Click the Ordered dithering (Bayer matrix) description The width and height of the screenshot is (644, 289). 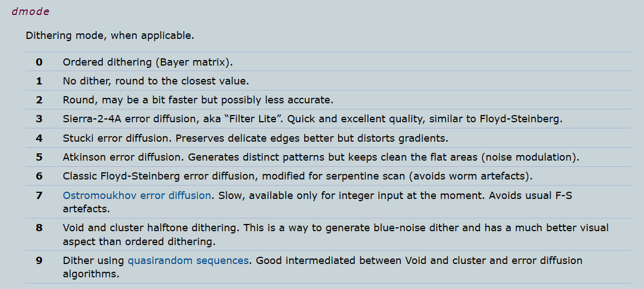[147, 62]
